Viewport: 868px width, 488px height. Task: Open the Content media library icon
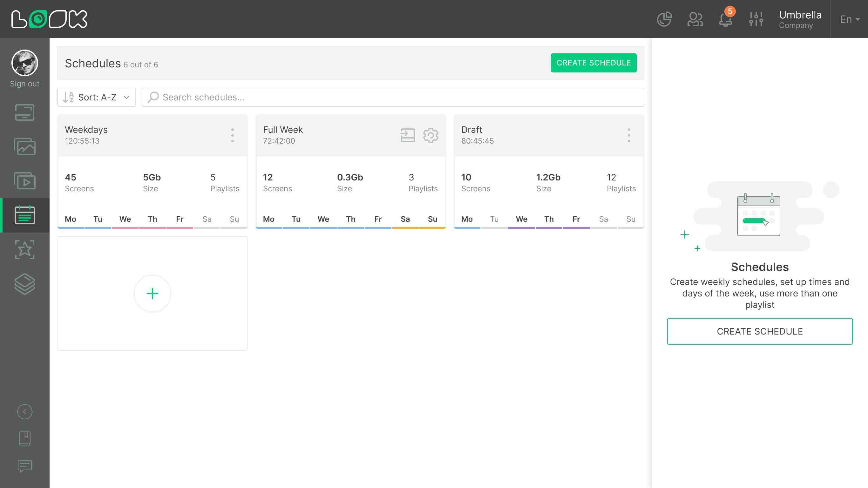pyautogui.click(x=24, y=146)
